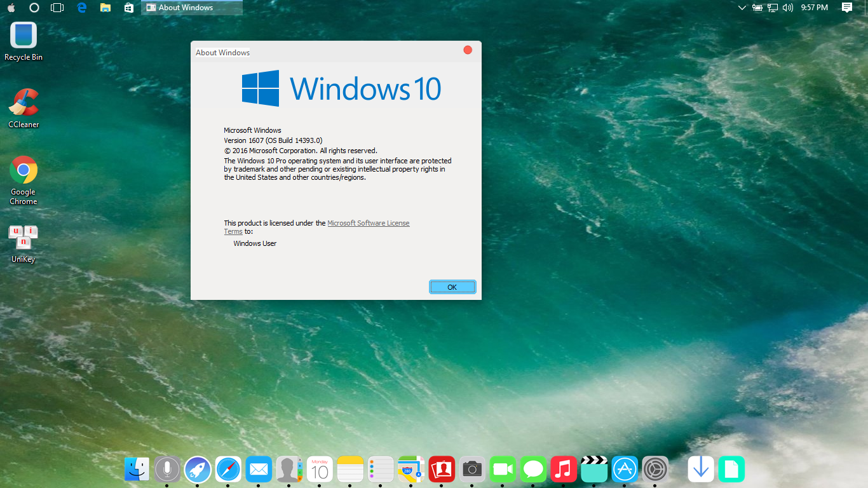Open Task View in the taskbar
The height and width of the screenshot is (488, 868).
tap(57, 8)
